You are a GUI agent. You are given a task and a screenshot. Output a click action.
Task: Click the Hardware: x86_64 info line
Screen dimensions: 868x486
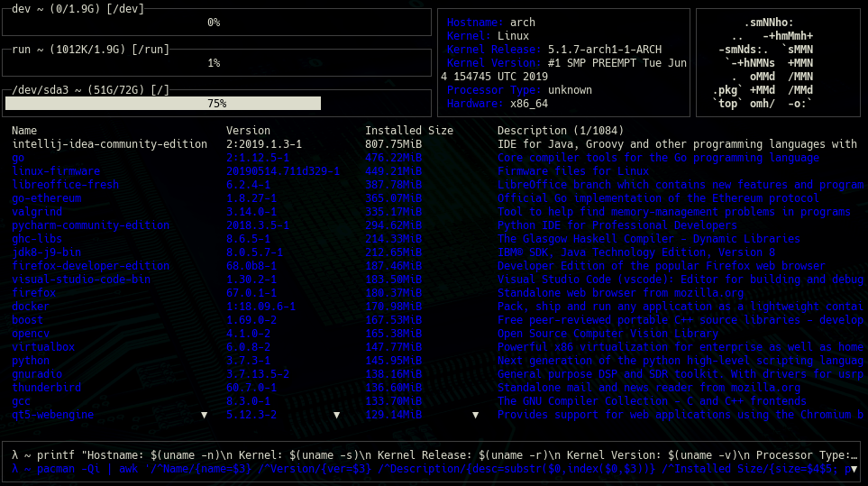(x=494, y=104)
